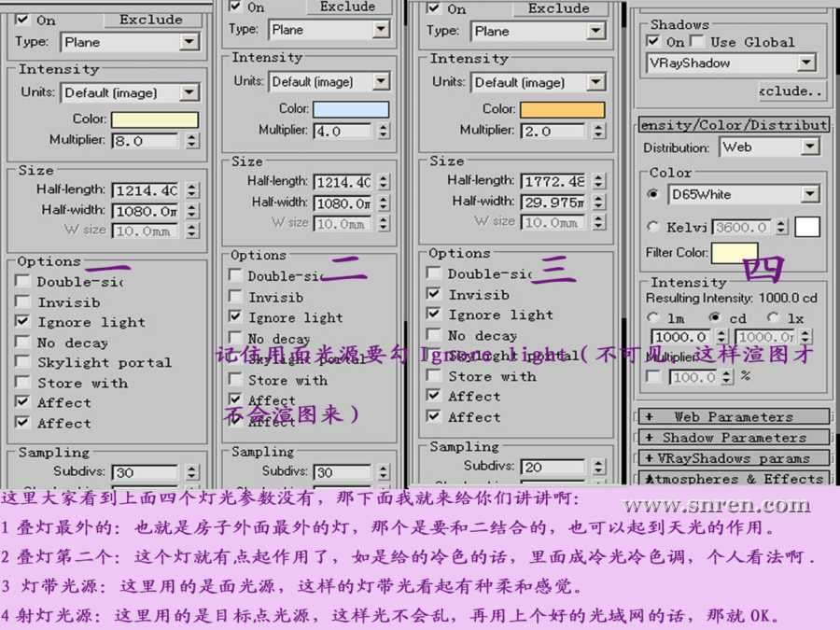Open Units dropdown in first light panel
This screenshot has height=630, width=840.
point(189,92)
